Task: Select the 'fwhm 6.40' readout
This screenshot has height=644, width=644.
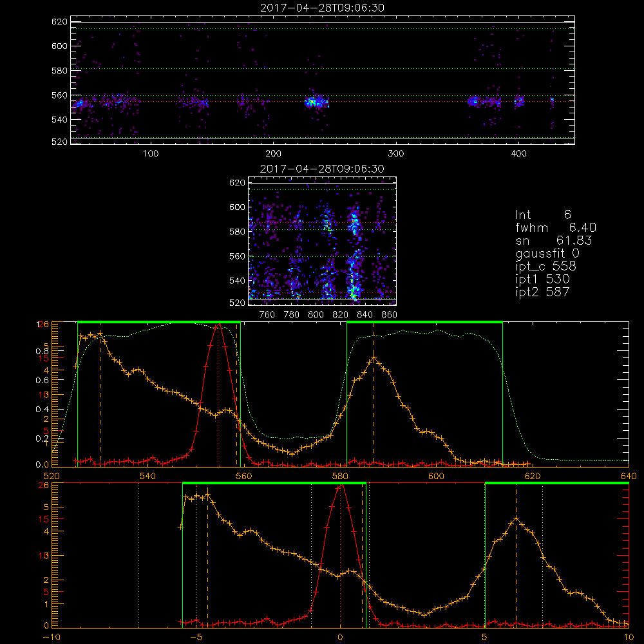Action: tap(556, 227)
